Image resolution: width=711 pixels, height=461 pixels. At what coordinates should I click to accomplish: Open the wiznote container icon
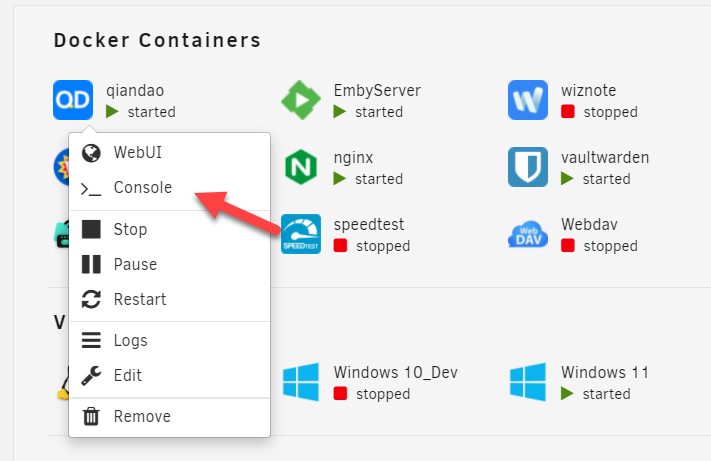tap(527, 100)
